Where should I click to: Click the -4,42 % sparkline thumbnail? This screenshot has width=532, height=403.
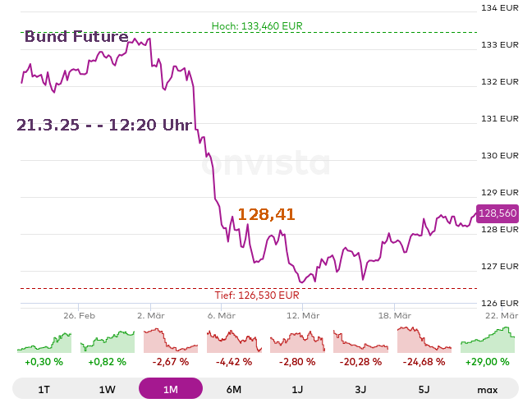[x=234, y=341]
